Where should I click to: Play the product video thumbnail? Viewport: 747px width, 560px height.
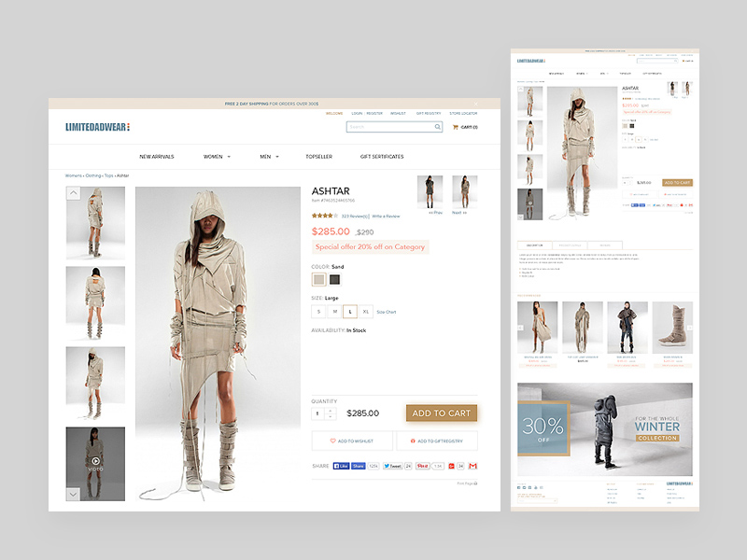click(x=95, y=462)
